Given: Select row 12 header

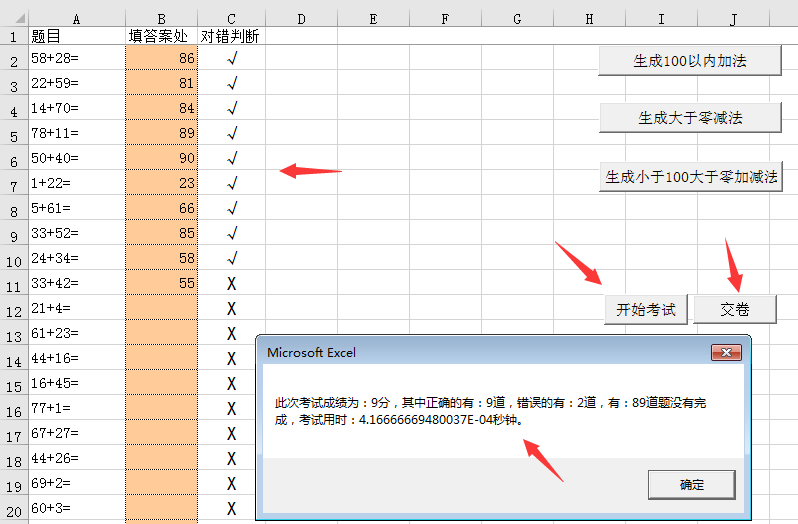Looking at the screenshot, I should (x=14, y=308).
